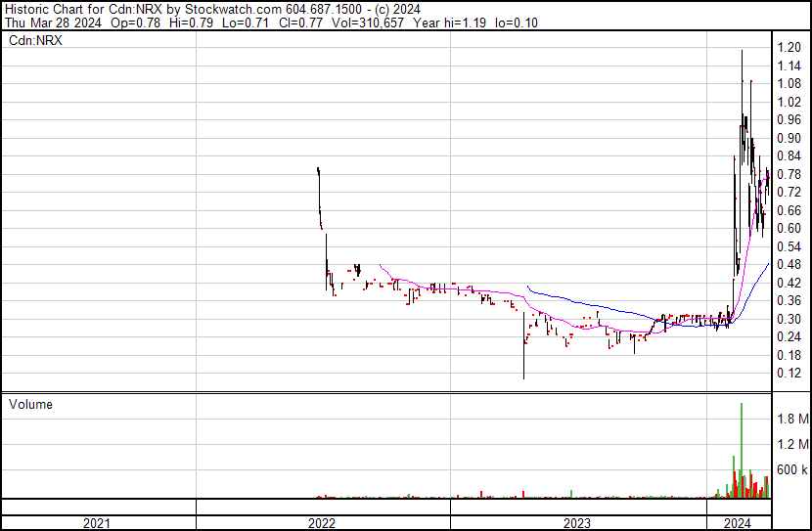Select the 2022 year label on timeline

pyautogui.click(x=322, y=523)
